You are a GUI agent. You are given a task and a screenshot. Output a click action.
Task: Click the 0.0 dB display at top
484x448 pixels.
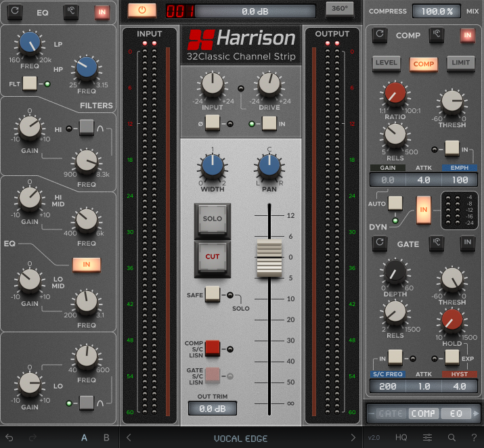click(x=255, y=12)
